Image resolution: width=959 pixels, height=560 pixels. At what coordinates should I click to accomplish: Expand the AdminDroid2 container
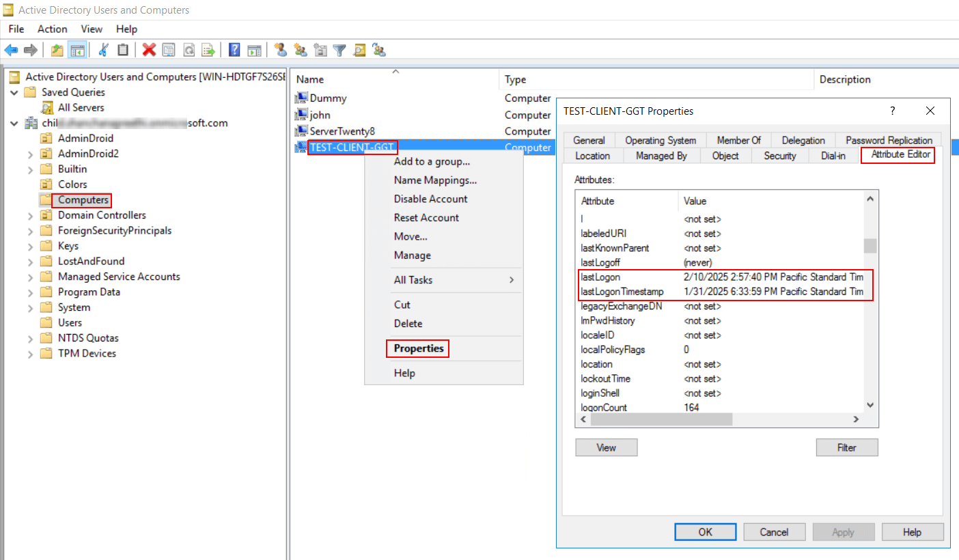click(30, 153)
